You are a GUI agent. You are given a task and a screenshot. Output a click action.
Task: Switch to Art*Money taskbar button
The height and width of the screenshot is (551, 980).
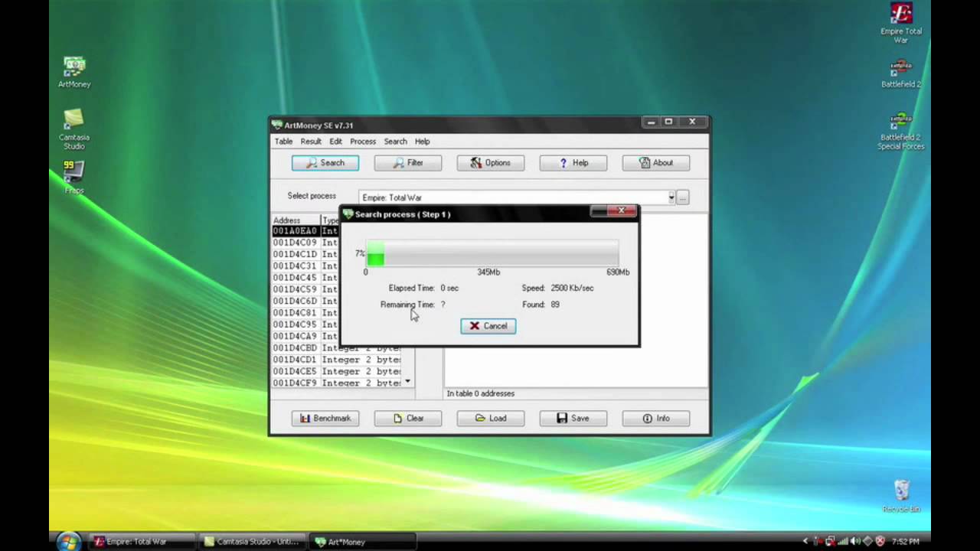(x=363, y=541)
